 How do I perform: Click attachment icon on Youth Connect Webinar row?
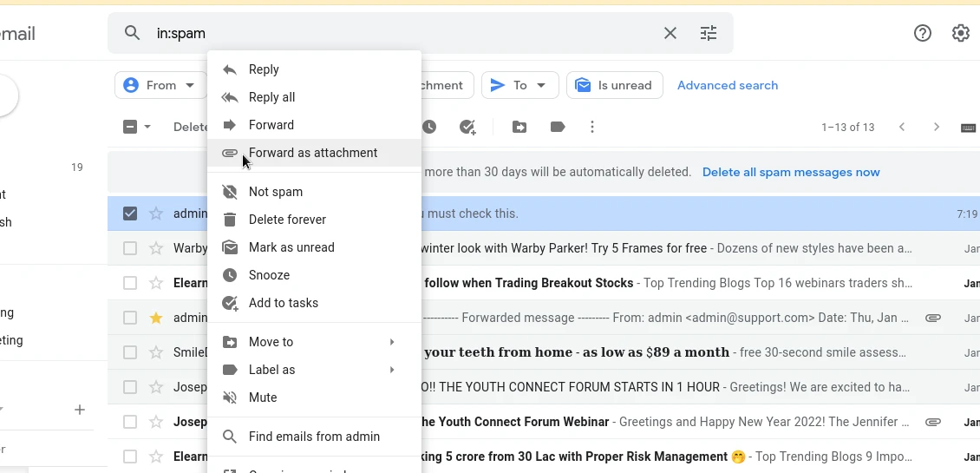coord(932,422)
